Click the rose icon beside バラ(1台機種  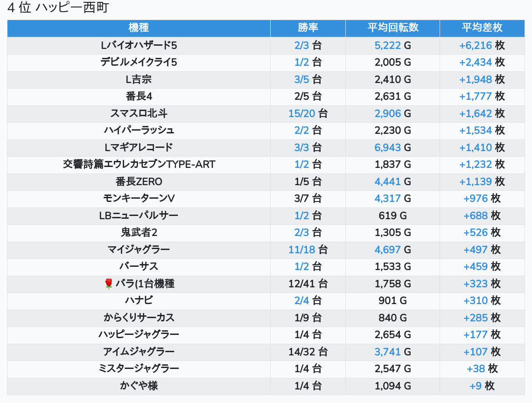click(109, 283)
